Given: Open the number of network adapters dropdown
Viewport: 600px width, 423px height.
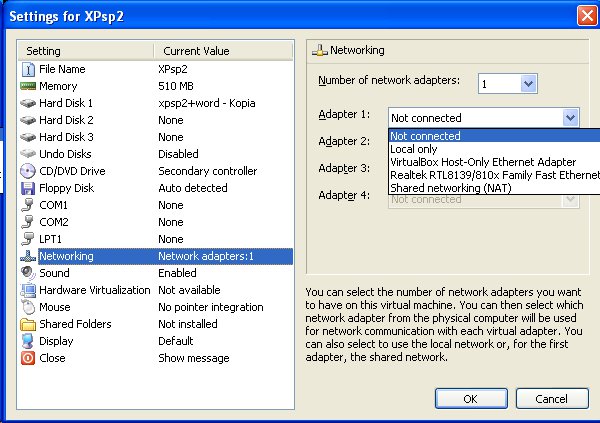Looking at the screenshot, I should click(x=528, y=83).
